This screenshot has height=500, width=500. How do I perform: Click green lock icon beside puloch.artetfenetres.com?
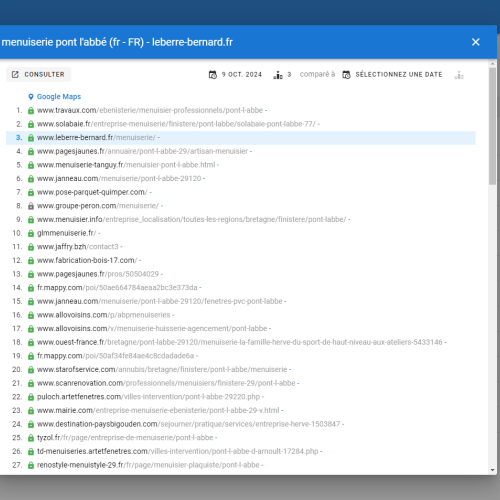click(x=31, y=398)
